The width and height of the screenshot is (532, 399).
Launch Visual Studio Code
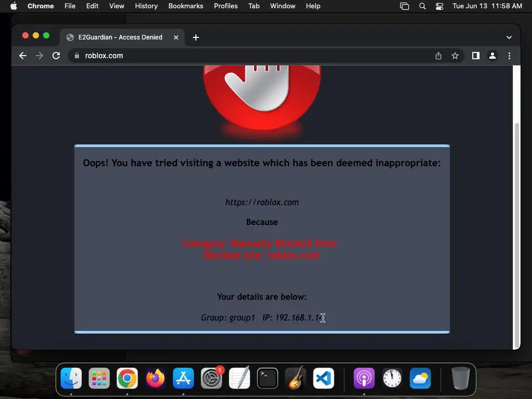click(323, 378)
